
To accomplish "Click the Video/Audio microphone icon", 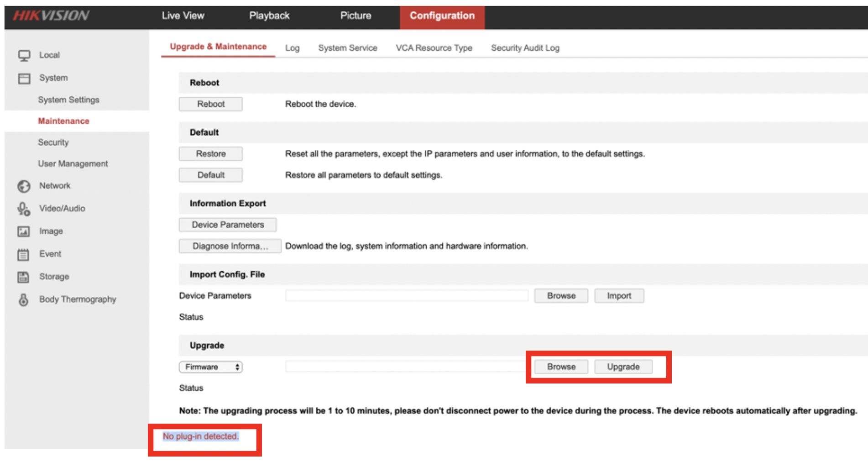I will coord(24,209).
